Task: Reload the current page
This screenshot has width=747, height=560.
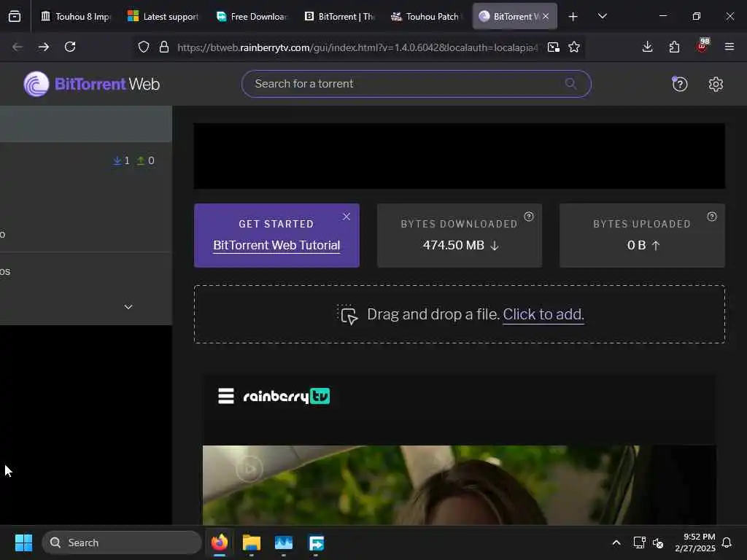Action: pyautogui.click(x=70, y=47)
